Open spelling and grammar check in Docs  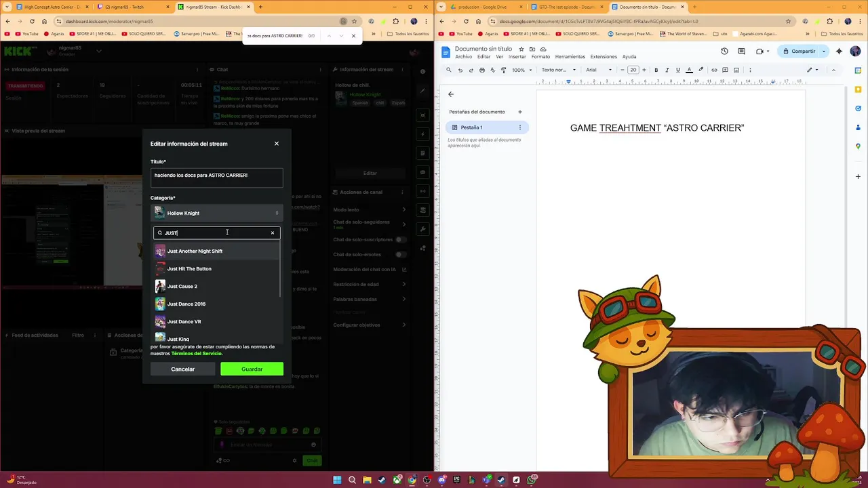(492, 70)
